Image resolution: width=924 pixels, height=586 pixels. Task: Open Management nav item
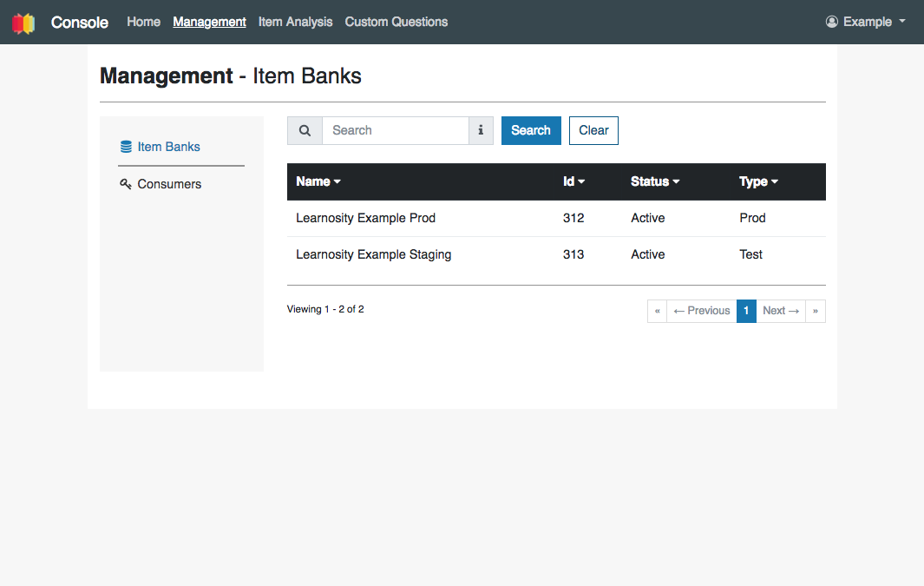tap(209, 22)
